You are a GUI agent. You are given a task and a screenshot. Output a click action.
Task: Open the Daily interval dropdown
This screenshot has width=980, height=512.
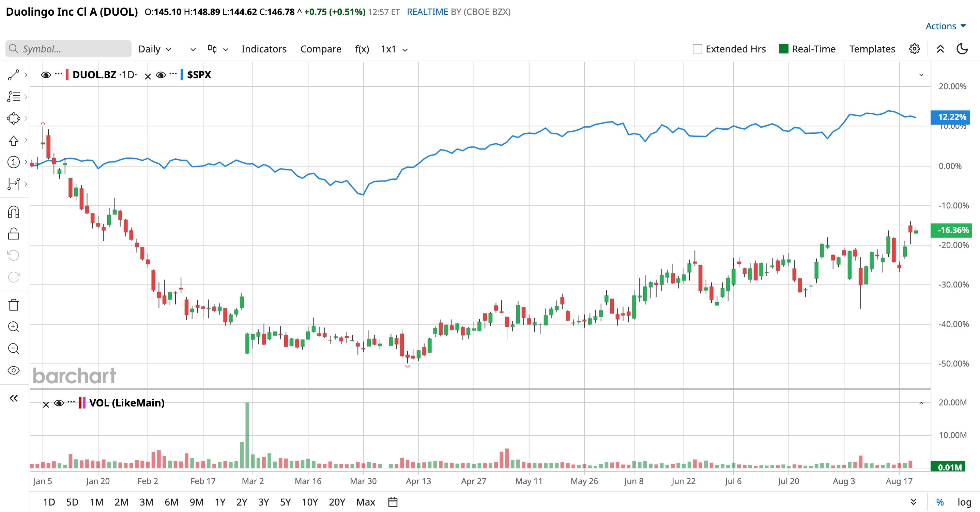155,49
